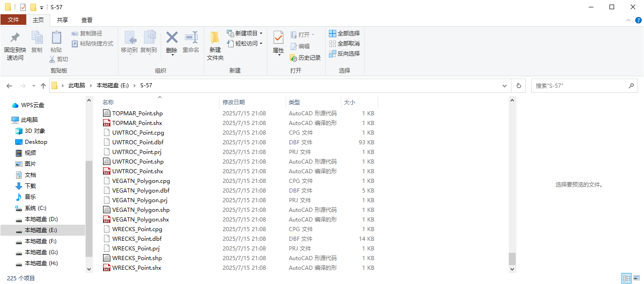The image size is (644, 284).
Task: Switch to large icons view at bottom right
Action: (x=637, y=278)
